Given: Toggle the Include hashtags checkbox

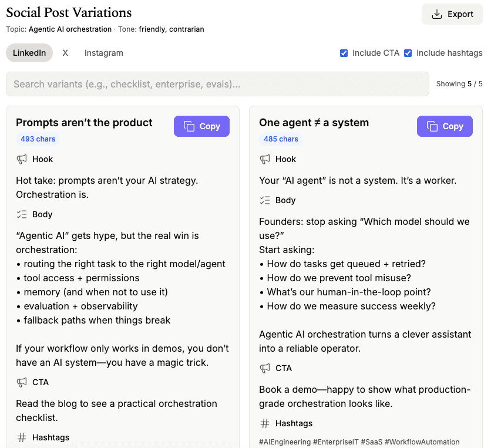Looking at the screenshot, I should click(x=408, y=53).
